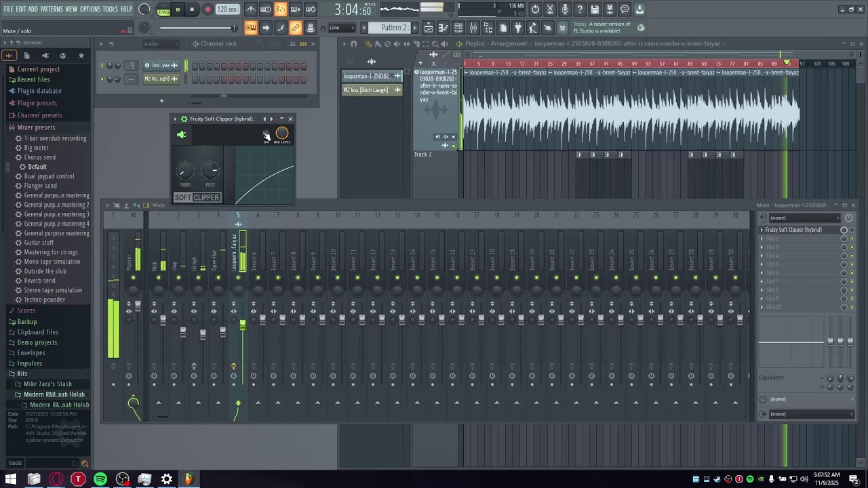This screenshot has height=488, width=868.
Task: Open FL Studio taskbar icon
Action: tap(189, 479)
